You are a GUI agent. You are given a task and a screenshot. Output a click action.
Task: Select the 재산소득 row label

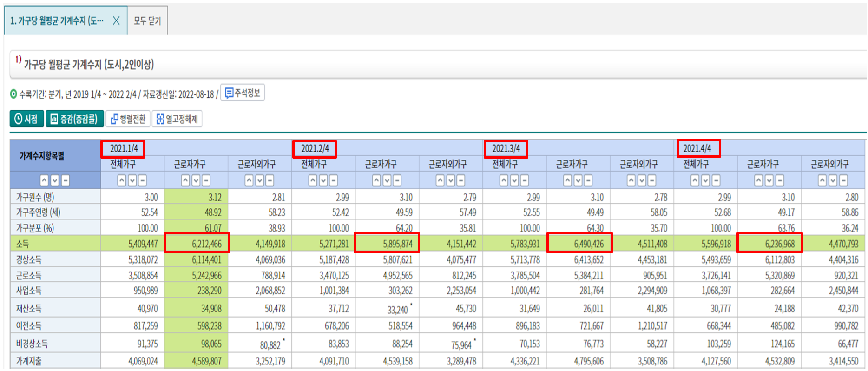click(x=29, y=308)
